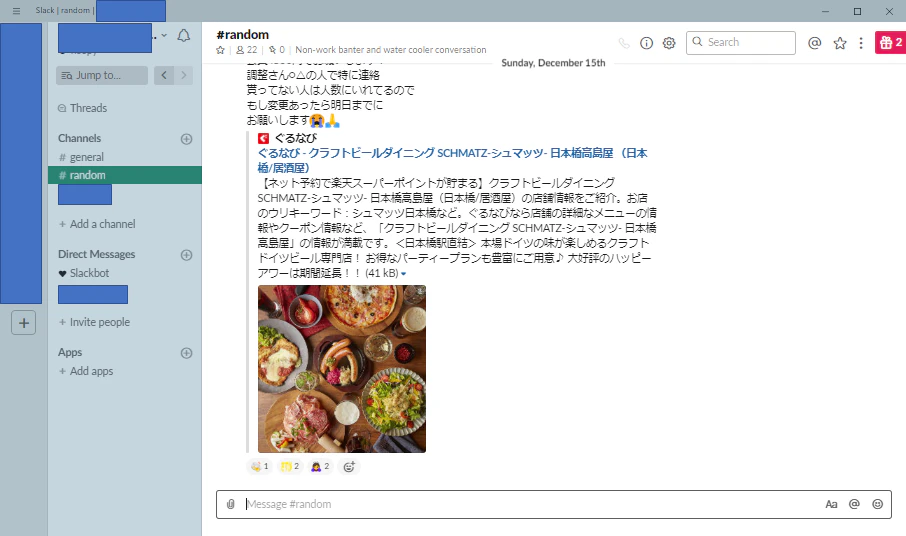Screen dimensions: 906x536
Task: Open a direct message with plus icon
Action: click(x=186, y=255)
